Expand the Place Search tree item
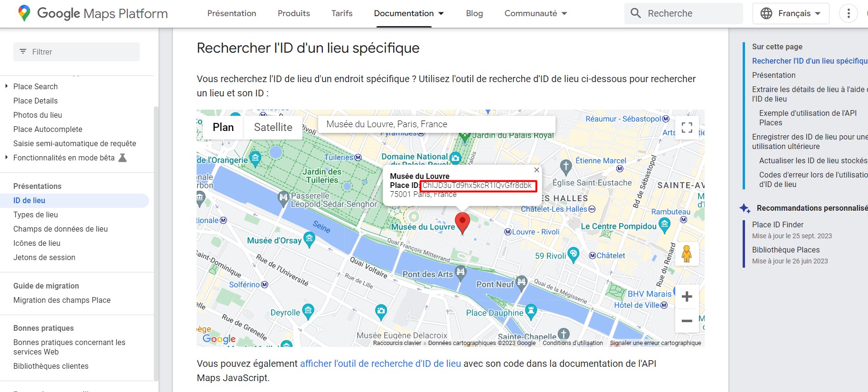This screenshot has width=868, height=392. [x=6, y=86]
